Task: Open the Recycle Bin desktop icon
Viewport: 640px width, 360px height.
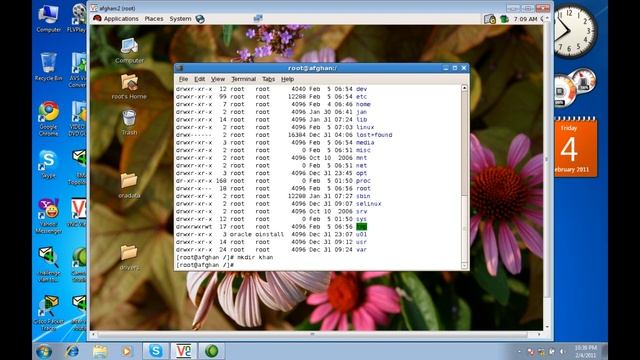Action: [x=48, y=67]
